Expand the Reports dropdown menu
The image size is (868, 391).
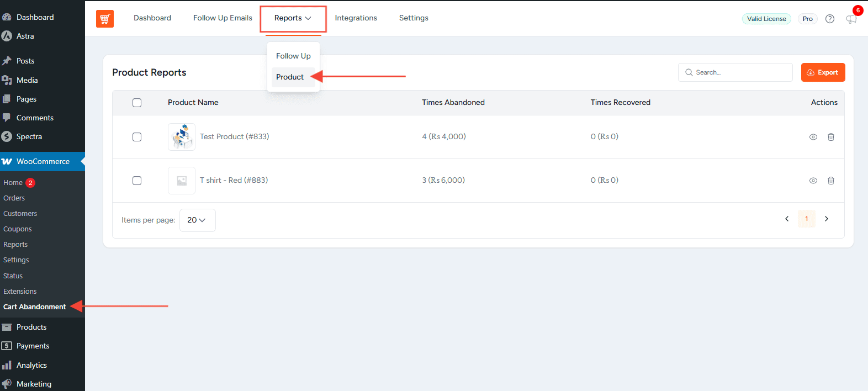(293, 18)
